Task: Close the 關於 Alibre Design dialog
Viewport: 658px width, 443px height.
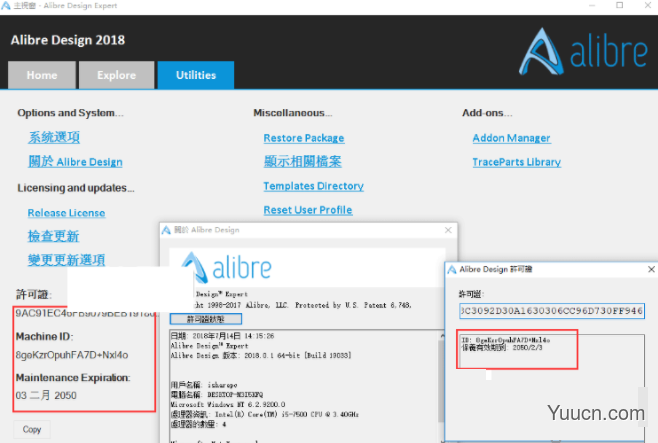Action: 448,230
